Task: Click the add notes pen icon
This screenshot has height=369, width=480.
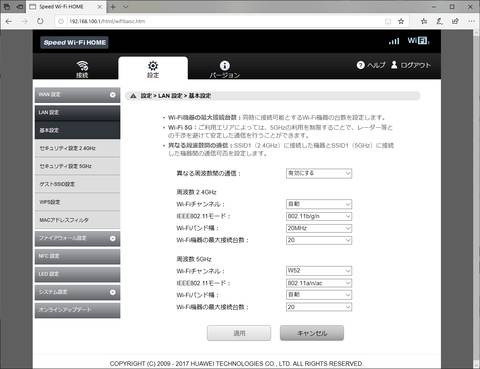Action: (440, 21)
